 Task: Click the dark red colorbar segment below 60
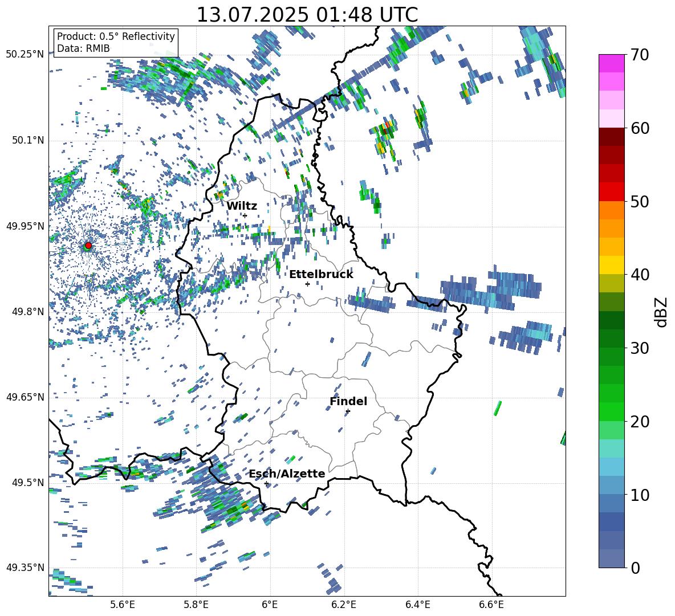612,137
